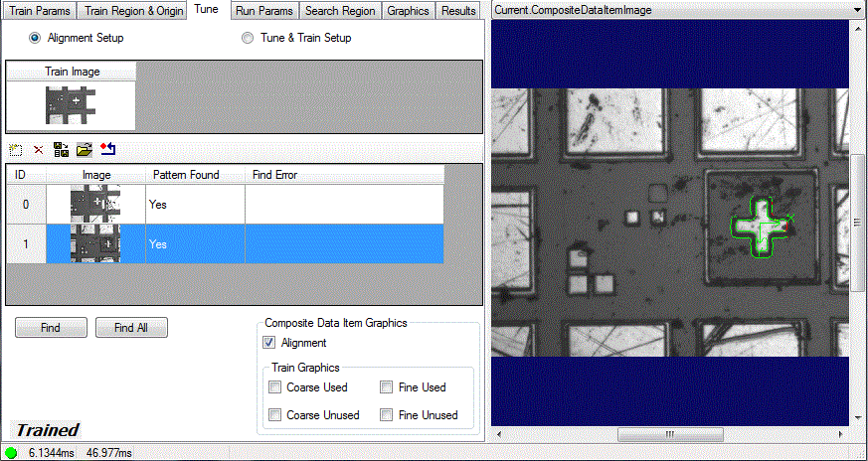Select the image thumbnail in row 1
868x461 pixels.
[x=95, y=244]
